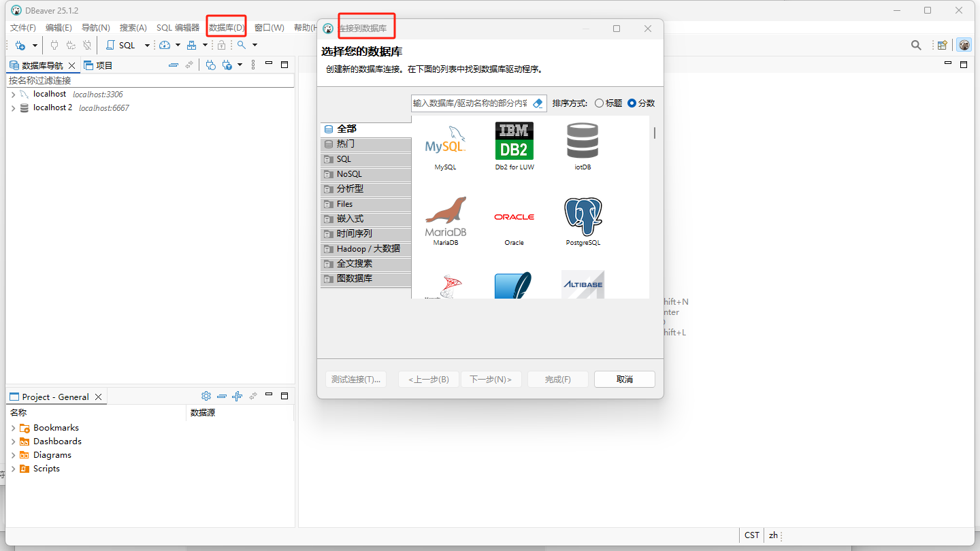The height and width of the screenshot is (551, 980).
Task: Click the 取消 button in the dialog
Action: coord(625,380)
